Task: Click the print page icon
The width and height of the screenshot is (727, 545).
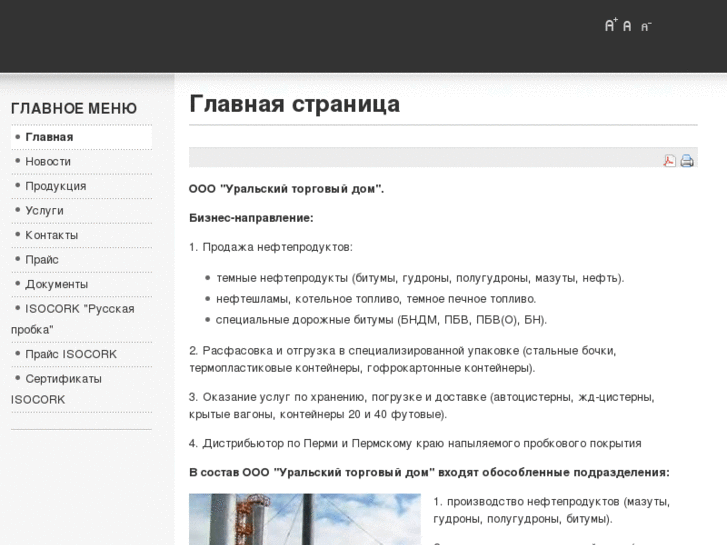Action: pyautogui.click(x=687, y=160)
